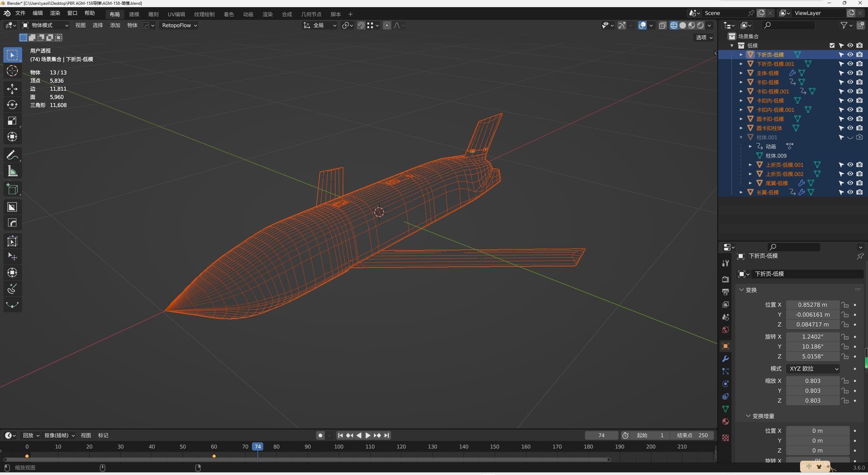Toggle snapping magnet in header
The height and width of the screenshot is (475, 868).
pyautogui.click(x=361, y=25)
